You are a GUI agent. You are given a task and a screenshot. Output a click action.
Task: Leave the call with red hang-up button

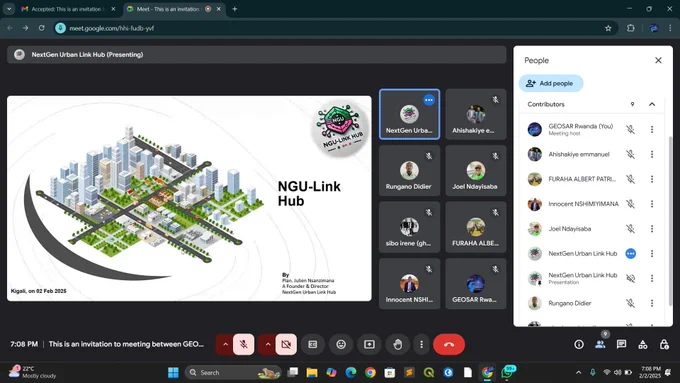point(449,344)
